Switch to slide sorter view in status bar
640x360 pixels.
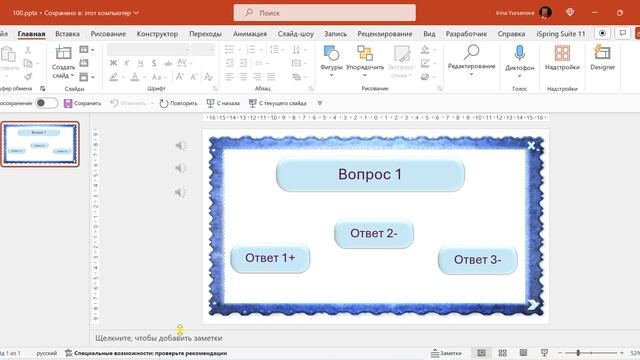pos(502,353)
